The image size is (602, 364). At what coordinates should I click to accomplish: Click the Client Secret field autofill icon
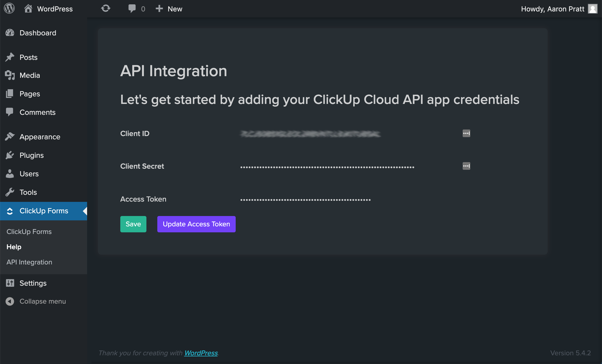click(x=466, y=166)
